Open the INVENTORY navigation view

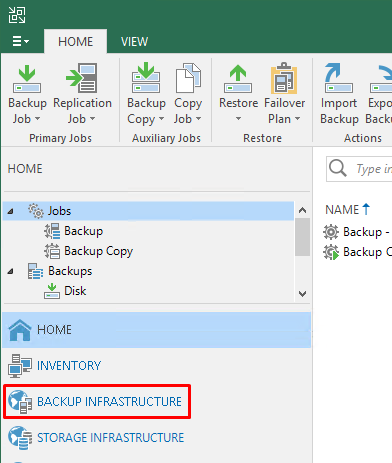[x=157, y=366]
